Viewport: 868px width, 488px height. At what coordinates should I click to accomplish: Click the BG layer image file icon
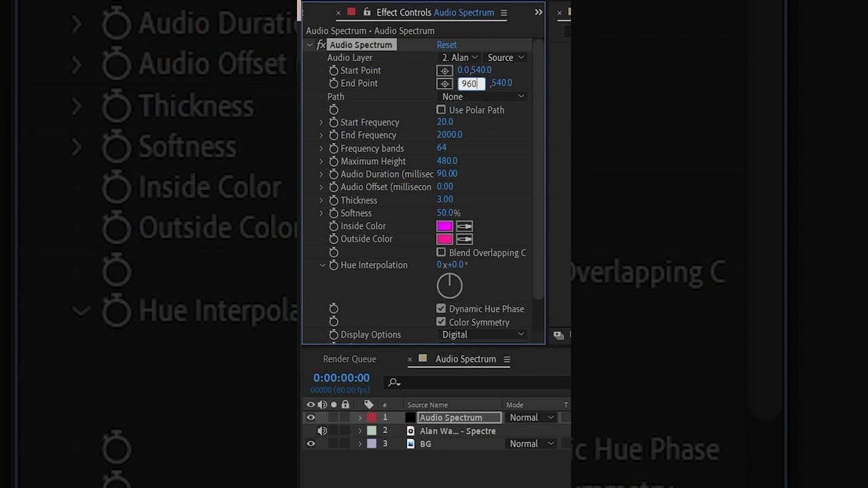(410, 444)
